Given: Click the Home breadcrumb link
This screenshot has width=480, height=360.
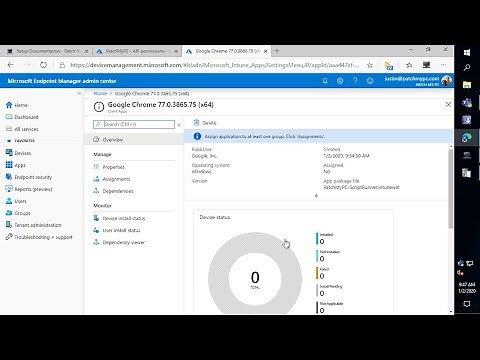Looking at the screenshot, I should pyautogui.click(x=100, y=94).
